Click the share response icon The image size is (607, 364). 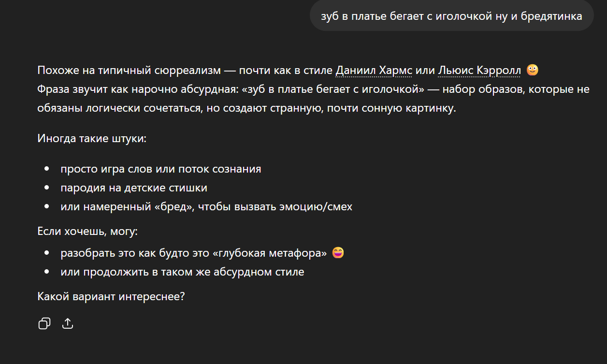click(68, 323)
